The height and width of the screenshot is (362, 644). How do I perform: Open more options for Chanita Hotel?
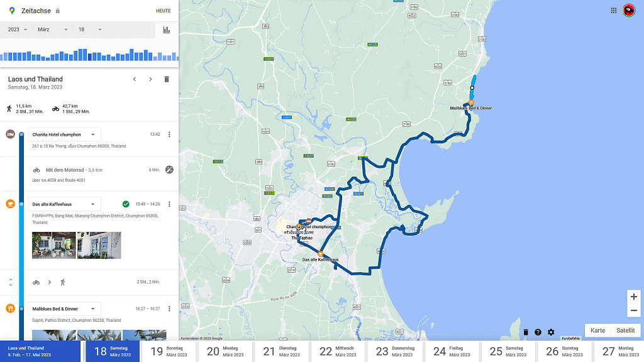[169, 134]
